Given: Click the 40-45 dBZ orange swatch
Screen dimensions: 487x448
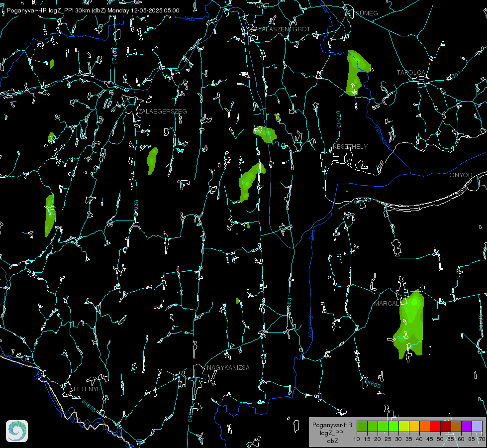Looking at the screenshot, I should pyautogui.click(x=425, y=426).
